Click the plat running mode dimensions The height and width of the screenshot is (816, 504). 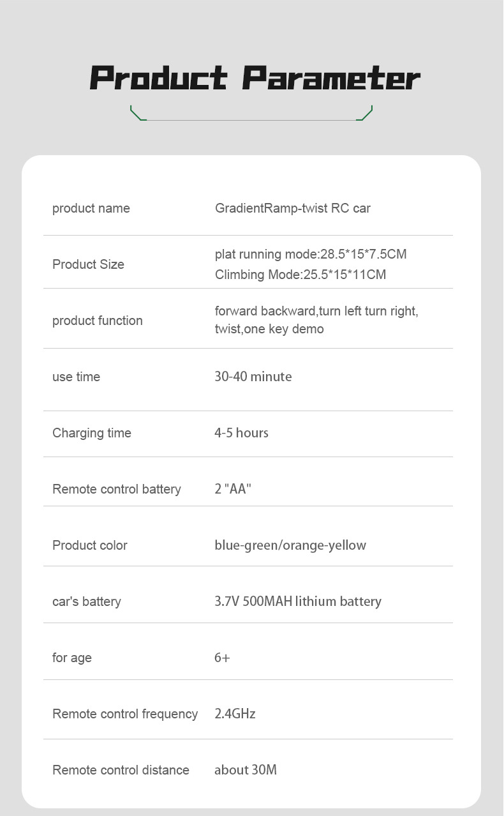pos(311,254)
